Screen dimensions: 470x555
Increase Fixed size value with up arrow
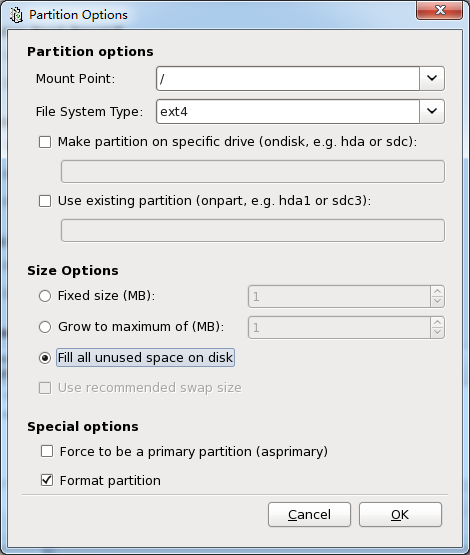coord(437,291)
